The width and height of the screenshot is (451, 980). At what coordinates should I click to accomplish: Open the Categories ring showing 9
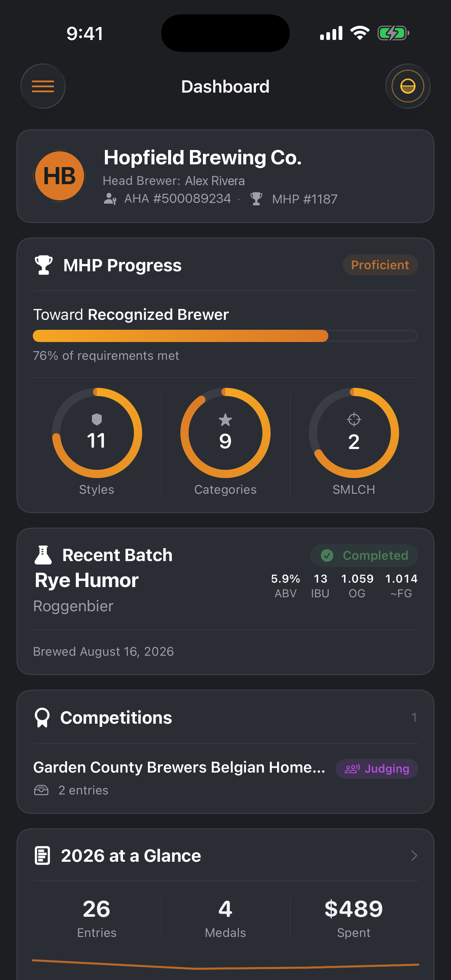(225, 433)
